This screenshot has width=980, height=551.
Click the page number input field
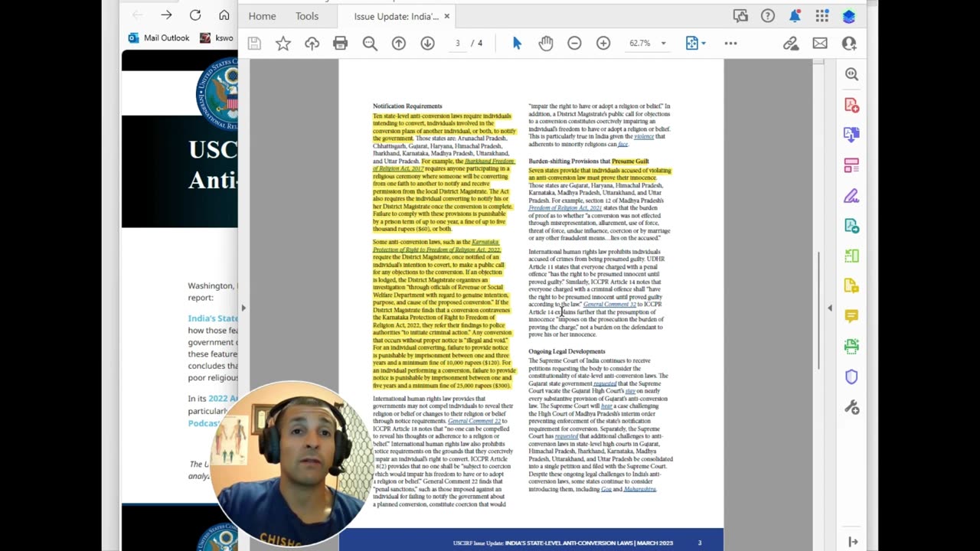(x=458, y=44)
